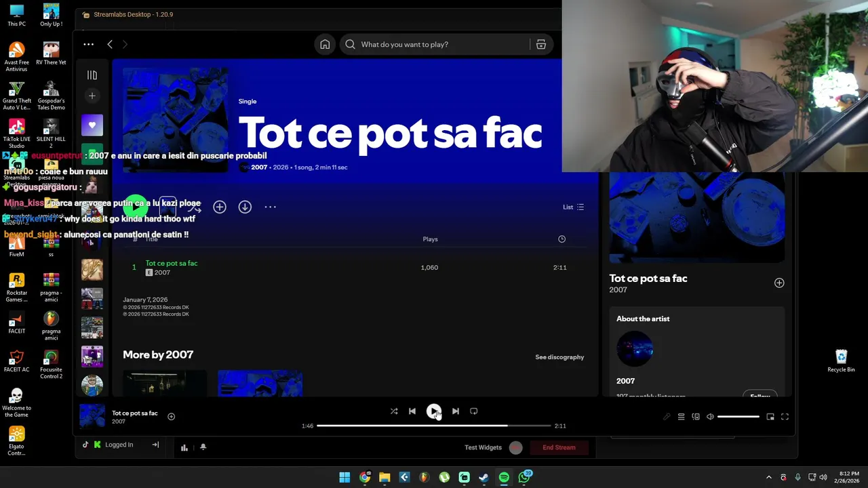Go to Spotify Home via house icon
The height and width of the screenshot is (488, 868).
[x=325, y=44]
